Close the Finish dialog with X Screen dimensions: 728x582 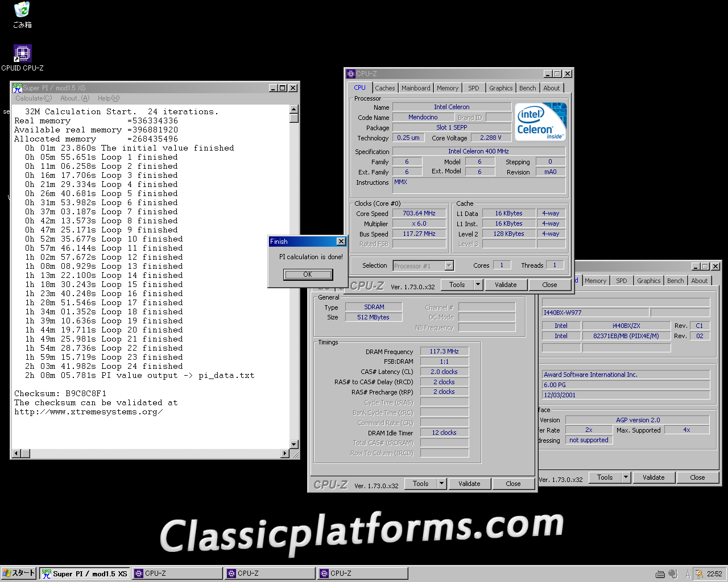(341, 242)
